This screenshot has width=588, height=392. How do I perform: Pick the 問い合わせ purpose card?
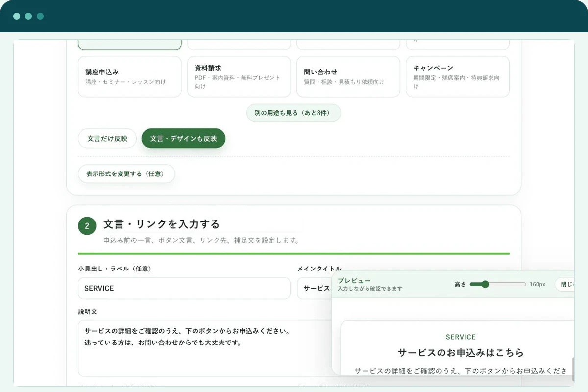point(348,76)
